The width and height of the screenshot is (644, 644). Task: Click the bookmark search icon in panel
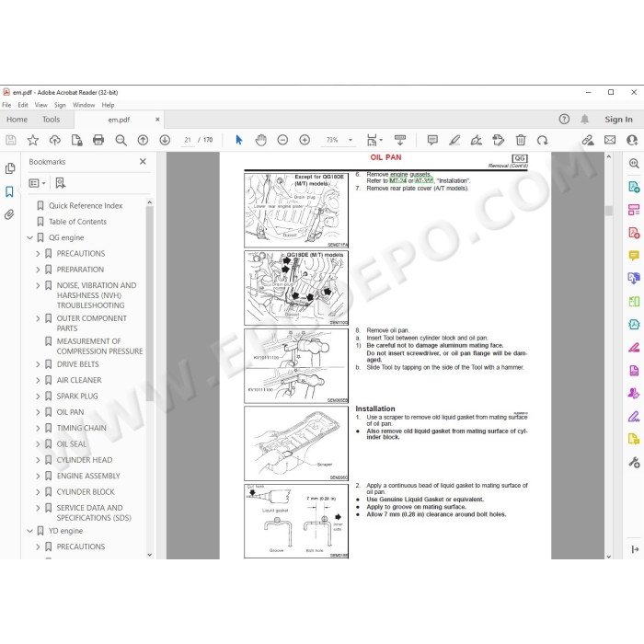61,183
